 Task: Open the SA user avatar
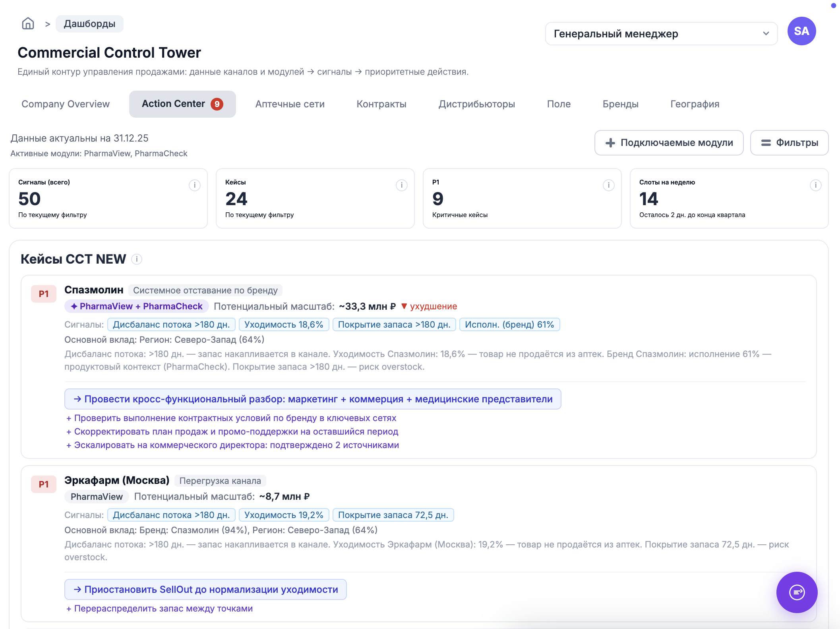click(801, 31)
